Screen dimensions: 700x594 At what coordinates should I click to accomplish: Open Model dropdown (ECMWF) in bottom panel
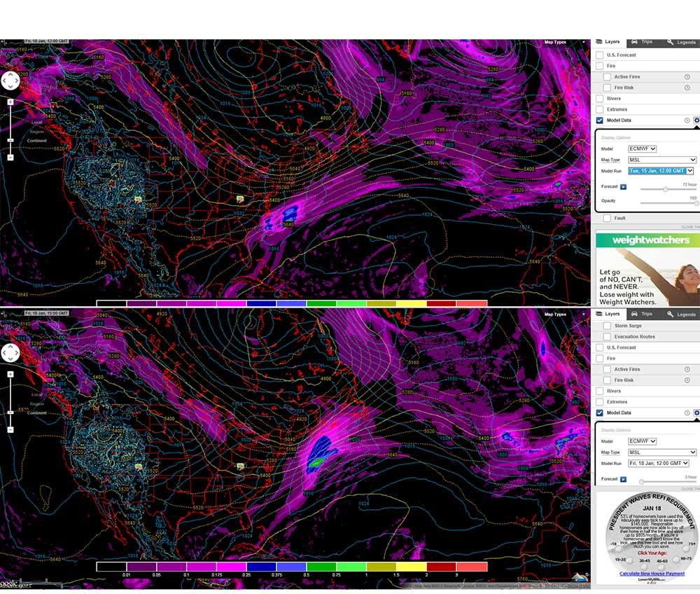coord(642,441)
